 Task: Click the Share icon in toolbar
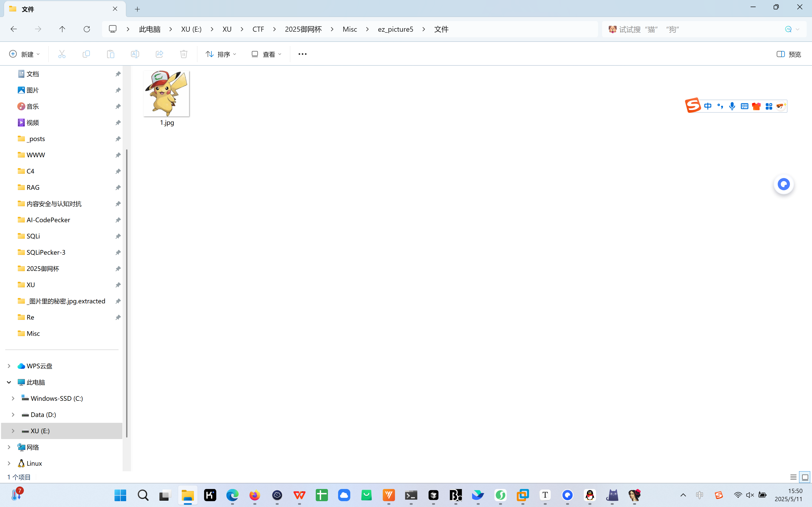click(159, 54)
